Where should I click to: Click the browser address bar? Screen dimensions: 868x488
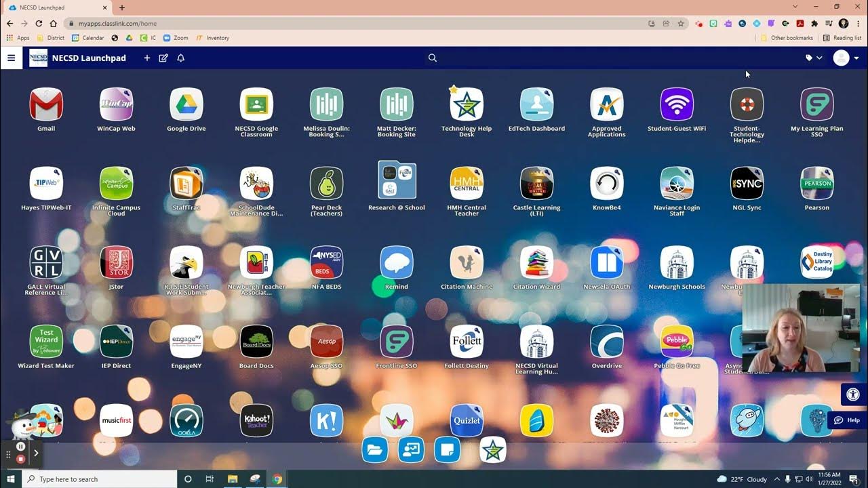359,23
